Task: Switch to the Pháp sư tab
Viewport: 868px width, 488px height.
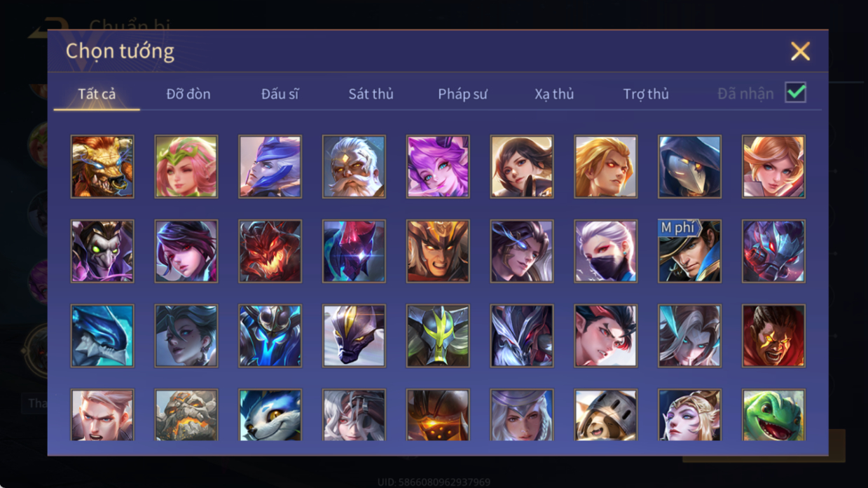Action: (x=462, y=94)
